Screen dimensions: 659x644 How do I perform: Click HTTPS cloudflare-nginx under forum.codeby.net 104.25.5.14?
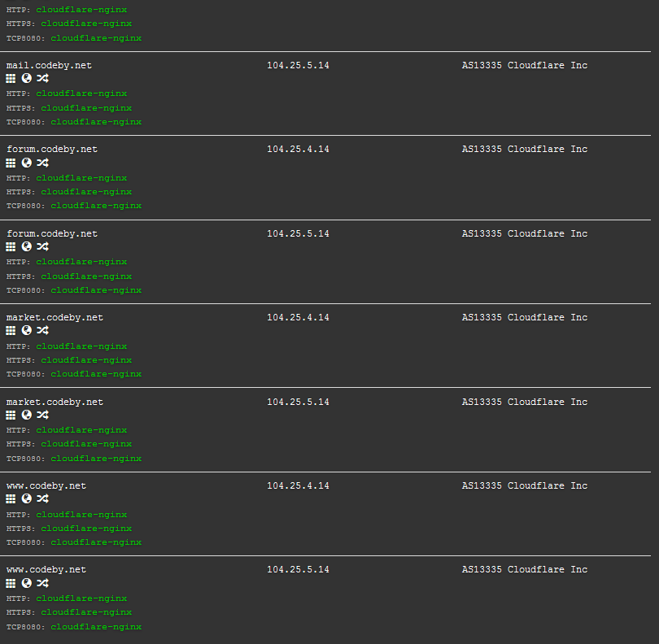[69, 276]
